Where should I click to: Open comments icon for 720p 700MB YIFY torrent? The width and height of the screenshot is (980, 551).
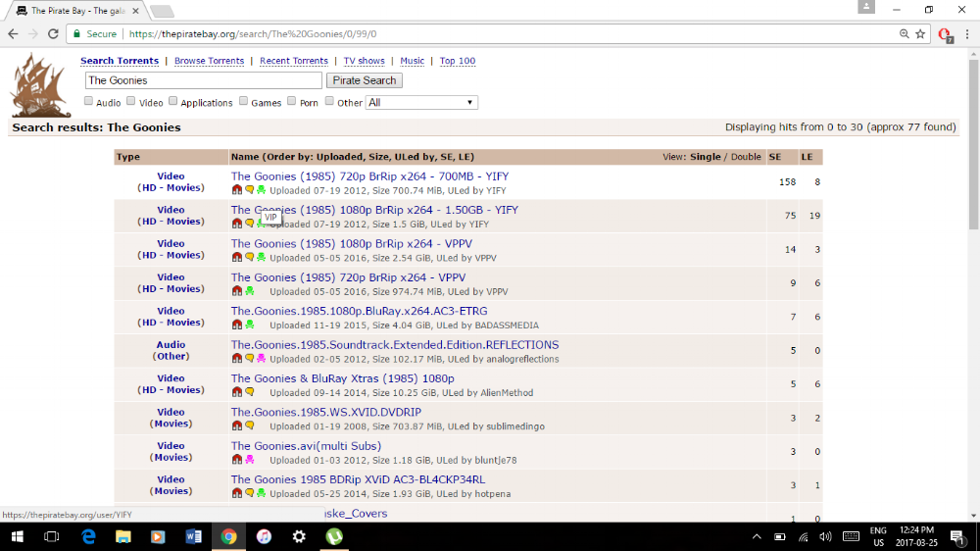(x=249, y=190)
